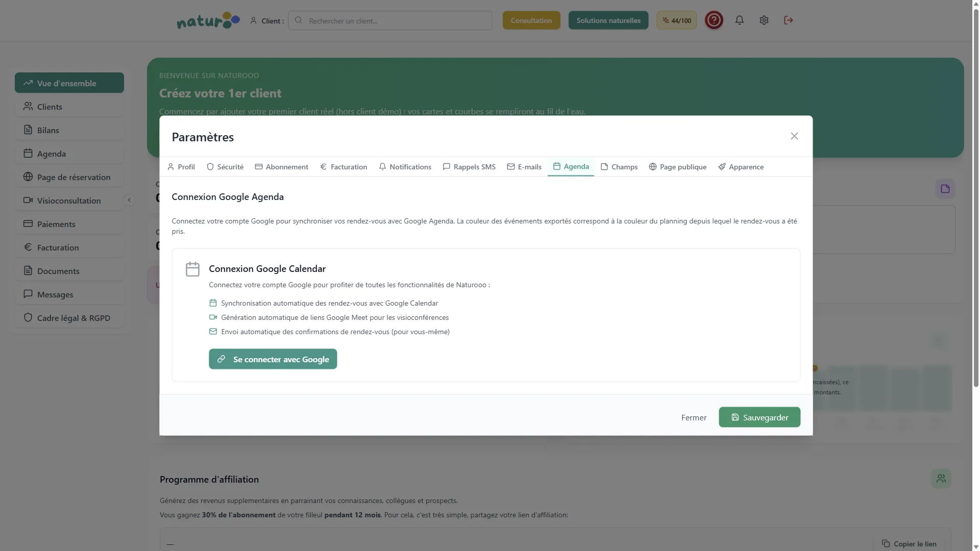Image resolution: width=980 pixels, height=551 pixels.
Task: Switch to the Sécurité tab
Action: pos(225,167)
